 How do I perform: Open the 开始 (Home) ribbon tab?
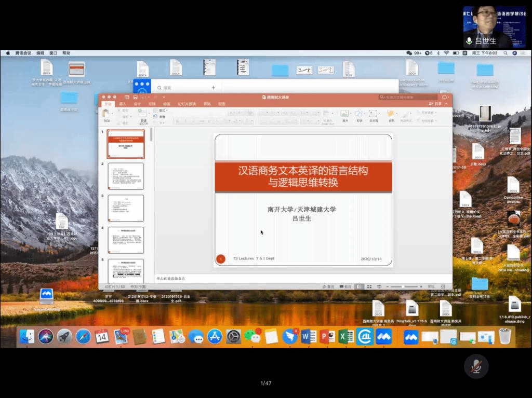pos(108,104)
